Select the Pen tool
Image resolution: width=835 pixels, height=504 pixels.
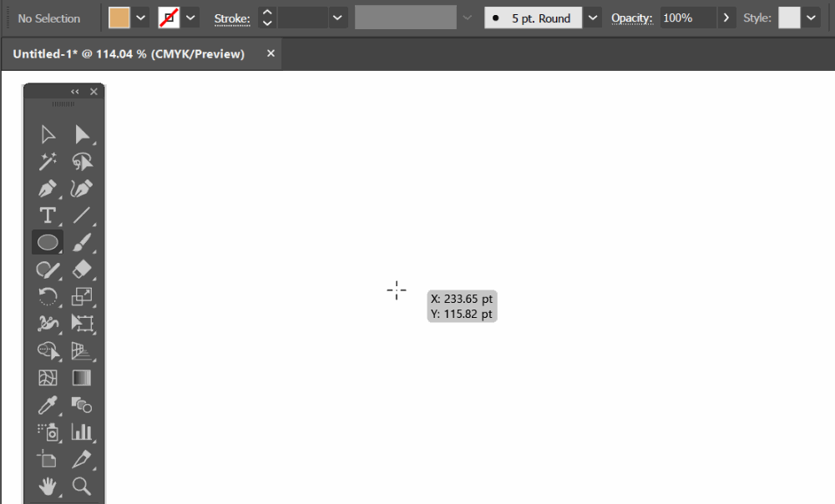[48, 189]
